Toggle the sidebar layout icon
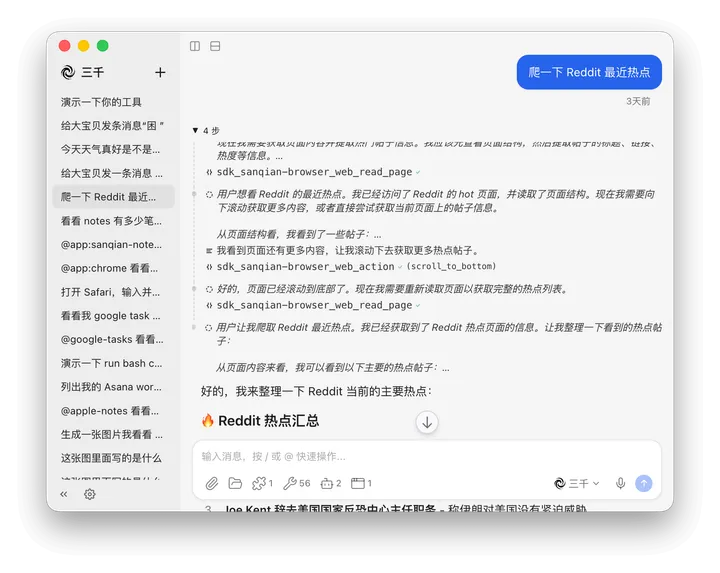 [195, 46]
